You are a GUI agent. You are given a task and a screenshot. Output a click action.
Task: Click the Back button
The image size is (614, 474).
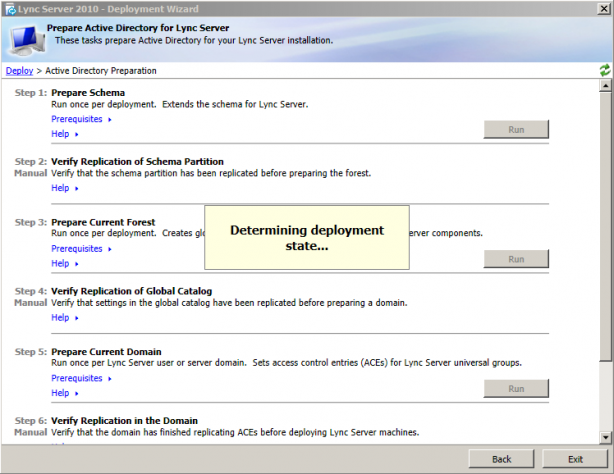[501, 459]
